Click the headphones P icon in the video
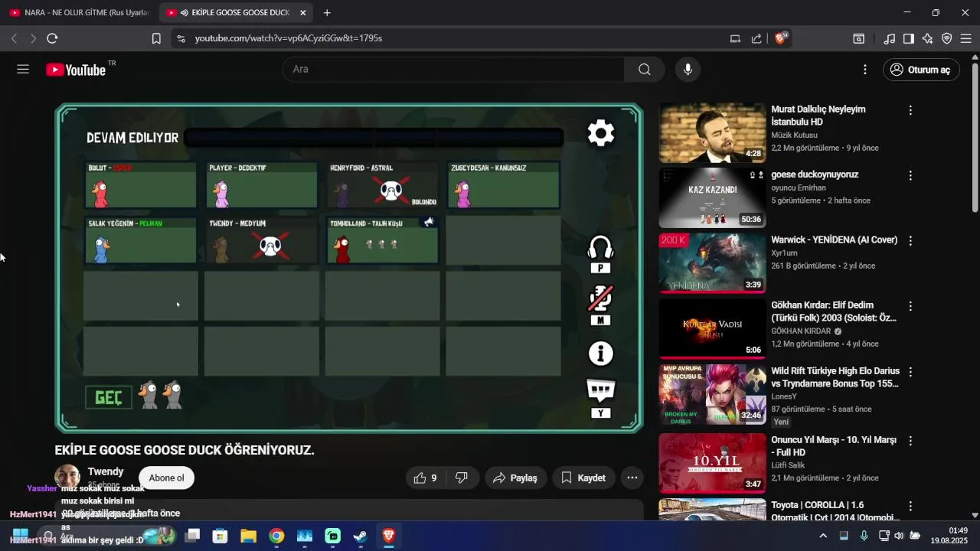The height and width of the screenshot is (551, 980). (x=600, y=254)
